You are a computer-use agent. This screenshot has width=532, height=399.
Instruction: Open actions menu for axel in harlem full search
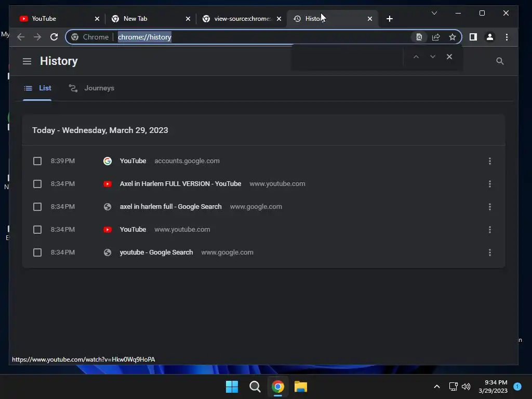(x=489, y=207)
